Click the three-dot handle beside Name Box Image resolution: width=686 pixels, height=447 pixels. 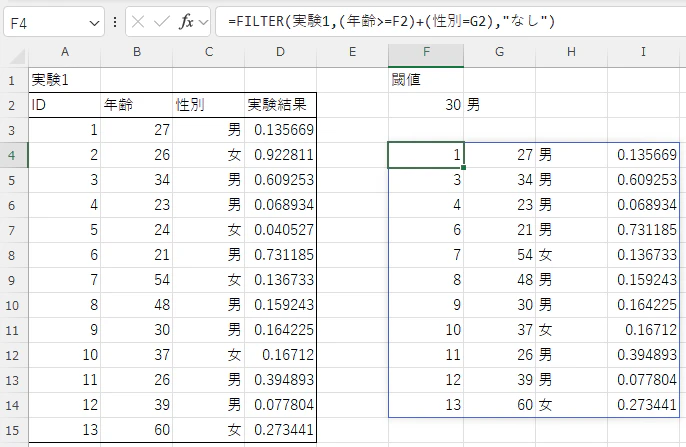coord(115,22)
